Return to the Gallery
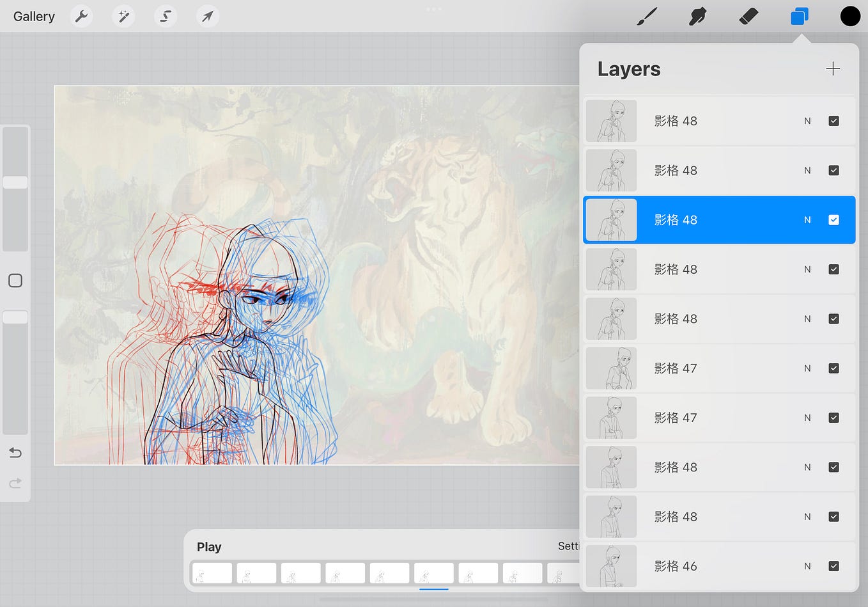 tap(33, 16)
